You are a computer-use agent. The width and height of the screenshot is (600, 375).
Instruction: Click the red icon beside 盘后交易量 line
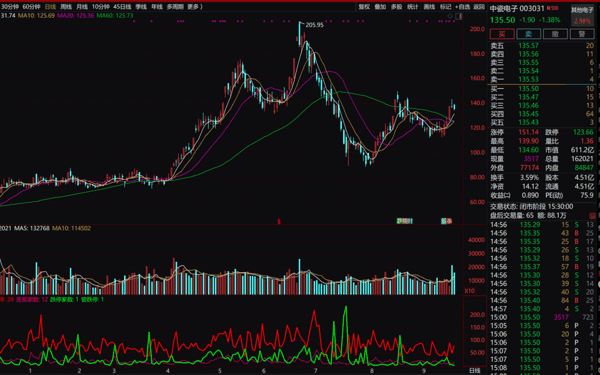point(592,216)
